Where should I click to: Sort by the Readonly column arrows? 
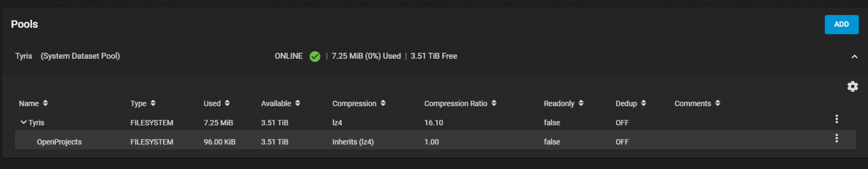(580, 103)
